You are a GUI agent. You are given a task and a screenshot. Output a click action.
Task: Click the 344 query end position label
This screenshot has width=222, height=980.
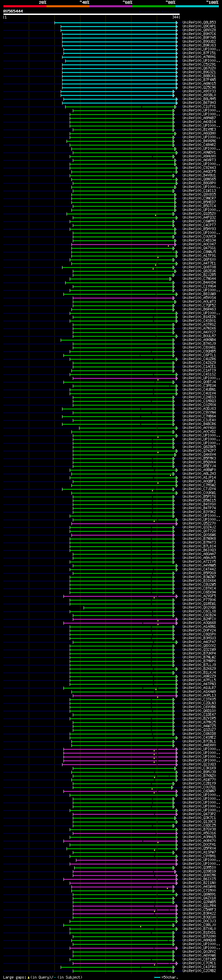point(175,17)
